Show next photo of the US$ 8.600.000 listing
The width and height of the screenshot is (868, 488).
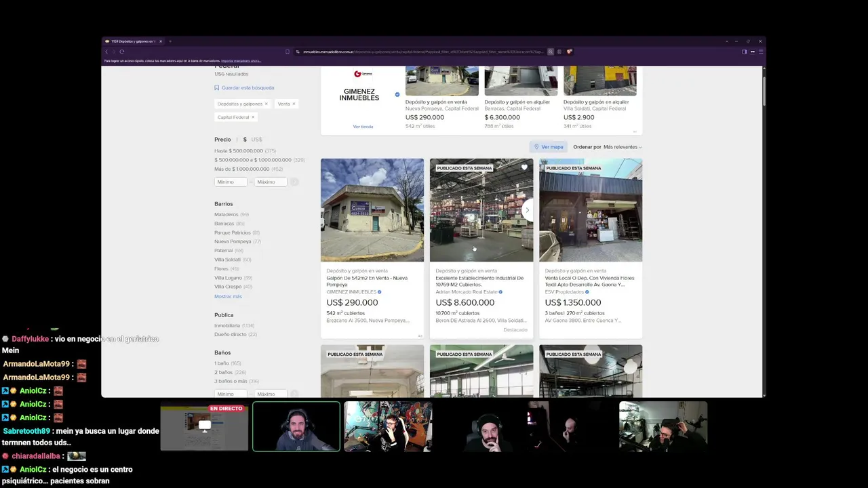pos(527,210)
